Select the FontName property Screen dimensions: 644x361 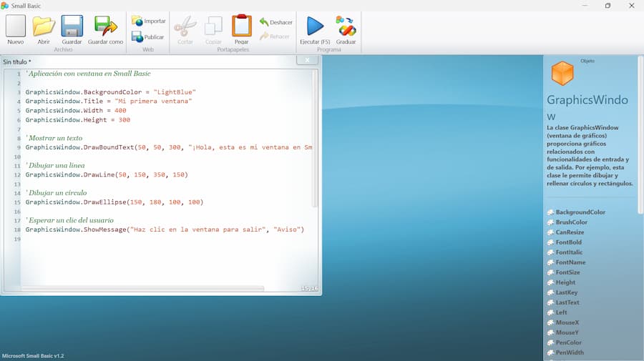[x=570, y=262]
